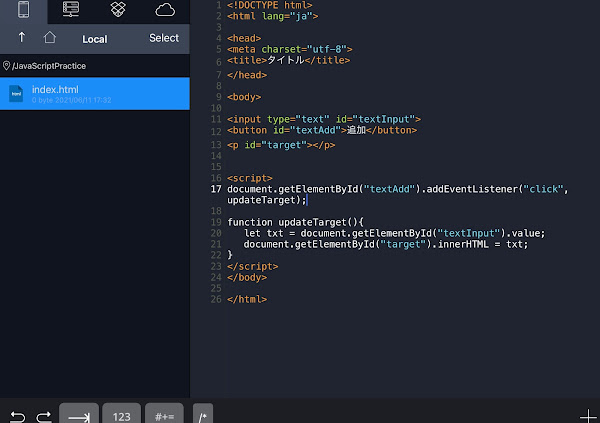600x423 pixels.
Task: Click the <!DOCTYPE html> line
Action: [x=270, y=5]
